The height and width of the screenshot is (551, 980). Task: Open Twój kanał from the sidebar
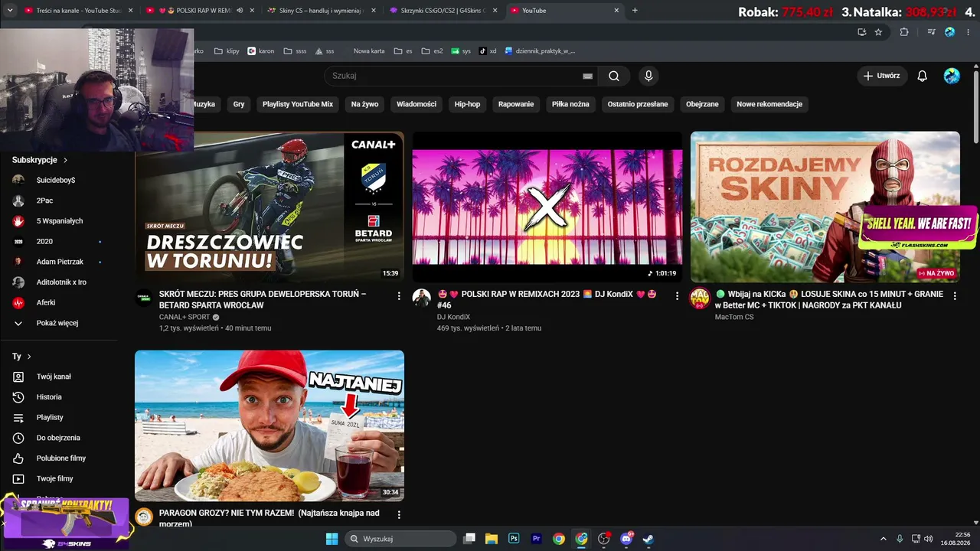(54, 377)
